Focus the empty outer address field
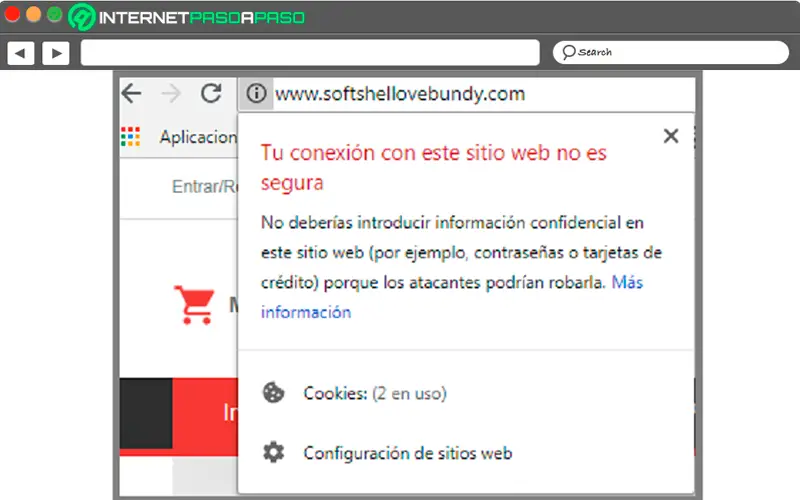 pyautogui.click(x=310, y=53)
